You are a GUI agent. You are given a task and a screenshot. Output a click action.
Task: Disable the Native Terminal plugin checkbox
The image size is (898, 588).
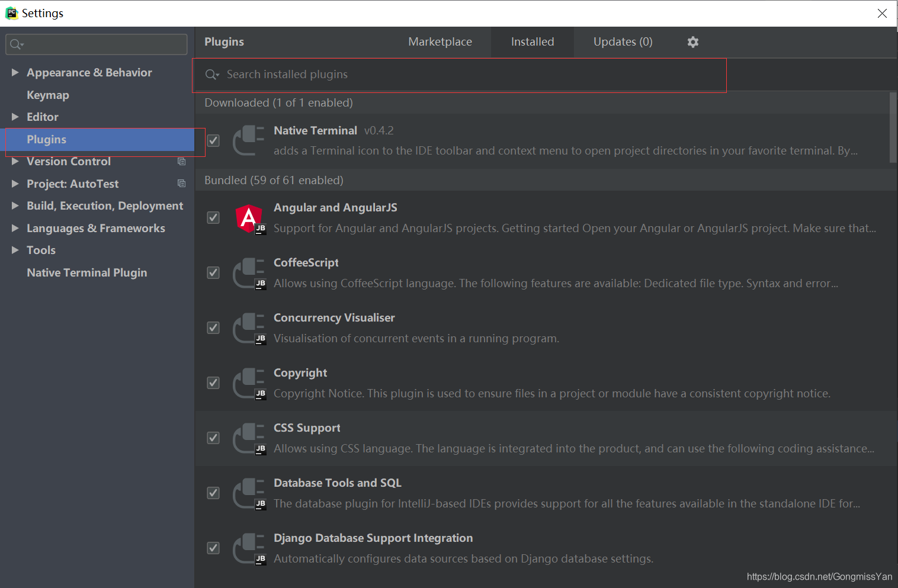pyautogui.click(x=213, y=140)
